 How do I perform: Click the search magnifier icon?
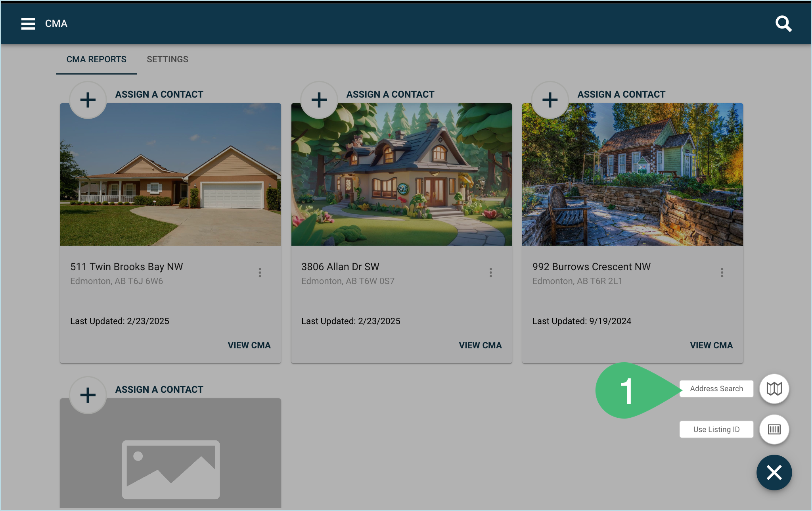[x=783, y=24]
